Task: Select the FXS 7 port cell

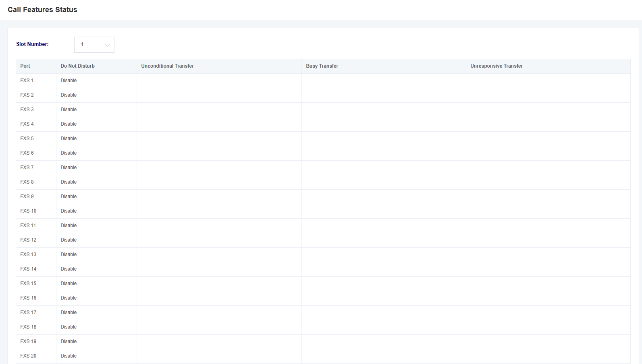Action: coord(36,168)
